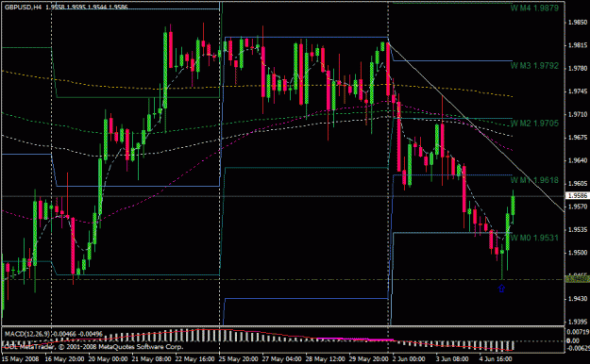
Task: Click the 20 May 00:00 time label
Action: [108, 358]
